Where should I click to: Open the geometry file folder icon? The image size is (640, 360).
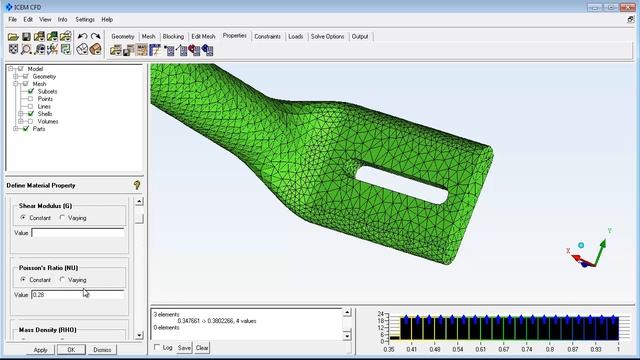tap(39, 37)
